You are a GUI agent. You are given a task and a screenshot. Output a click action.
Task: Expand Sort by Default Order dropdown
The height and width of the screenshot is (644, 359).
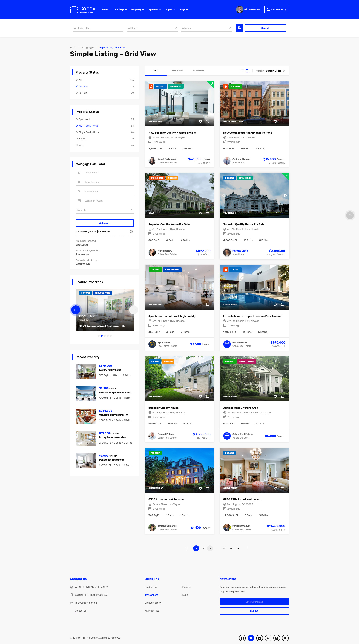click(275, 71)
